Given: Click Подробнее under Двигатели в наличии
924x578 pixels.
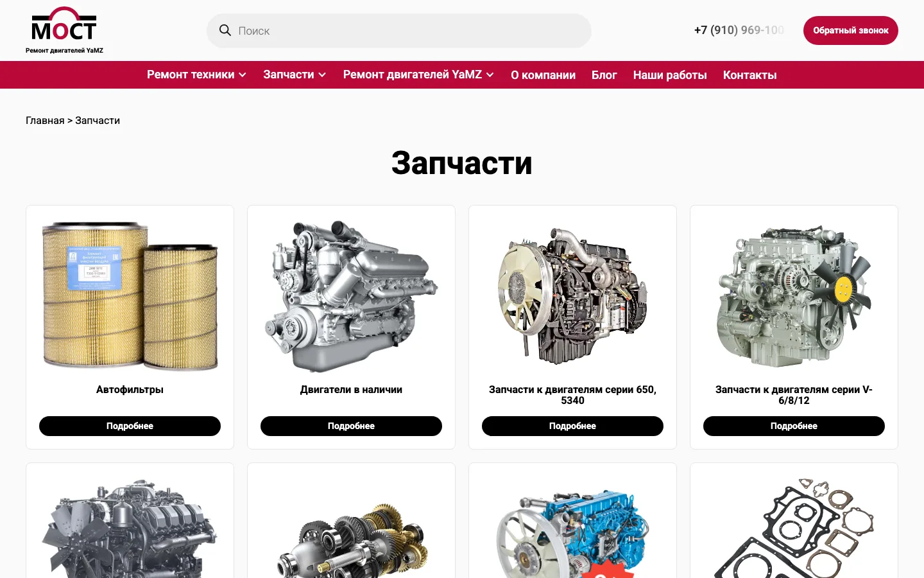Looking at the screenshot, I should [351, 426].
